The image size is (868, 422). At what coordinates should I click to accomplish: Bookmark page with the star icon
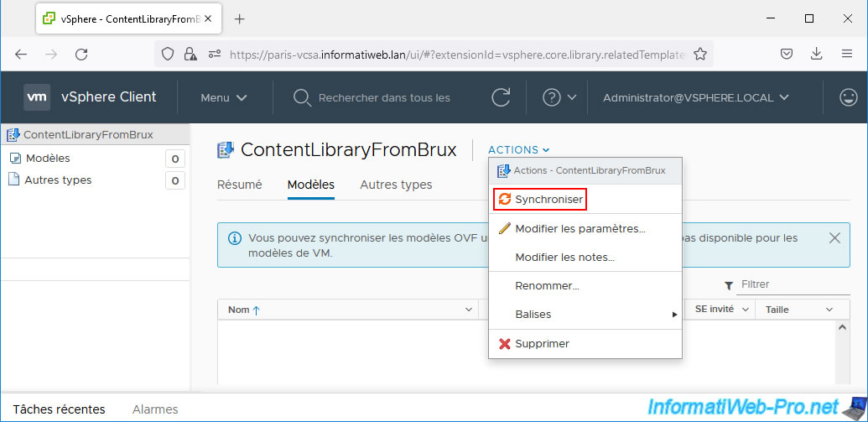tap(699, 55)
